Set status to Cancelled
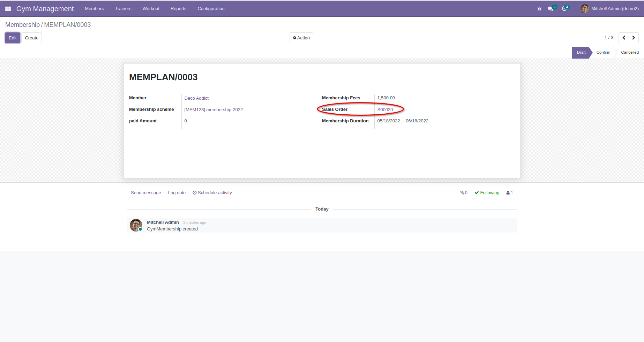This screenshot has width=644, height=342. (x=630, y=53)
